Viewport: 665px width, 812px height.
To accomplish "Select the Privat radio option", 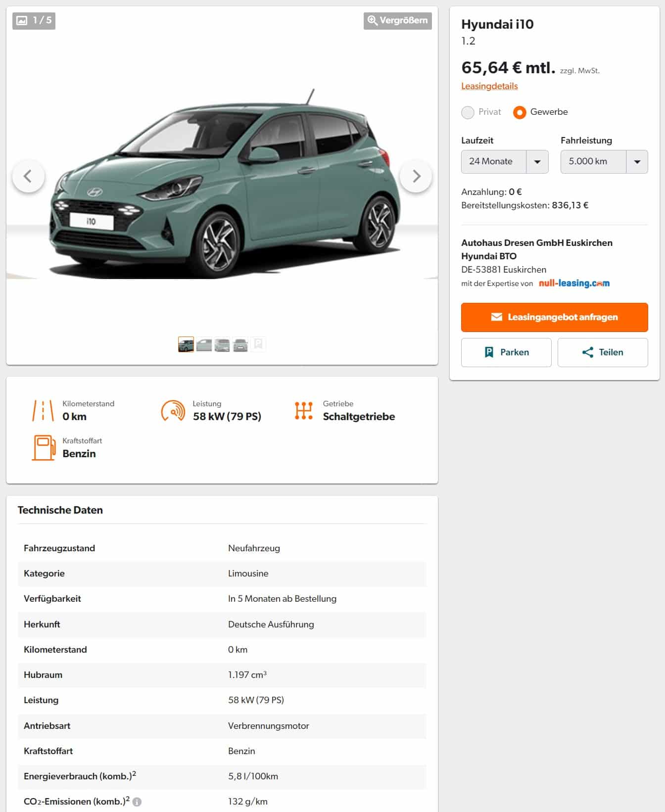I will pos(468,112).
